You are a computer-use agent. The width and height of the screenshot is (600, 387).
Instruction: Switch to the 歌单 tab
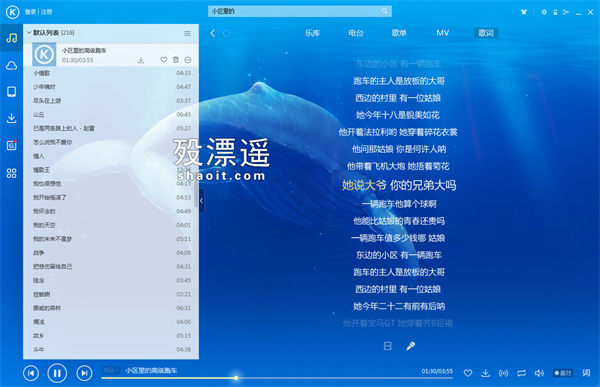pyautogui.click(x=399, y=33)
